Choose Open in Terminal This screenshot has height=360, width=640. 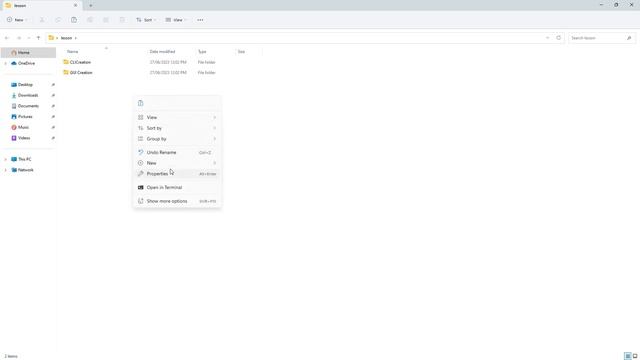pyautogui.click(x=177, y=187)
